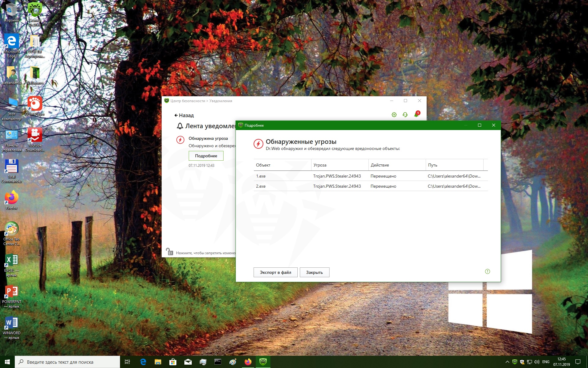Click the help question mark icon
Viewport: 588px width, 368px height.
pos(487,271)
